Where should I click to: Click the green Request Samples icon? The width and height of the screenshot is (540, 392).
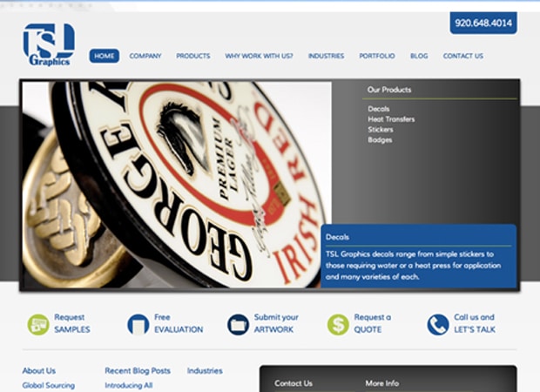click(38, 324)
